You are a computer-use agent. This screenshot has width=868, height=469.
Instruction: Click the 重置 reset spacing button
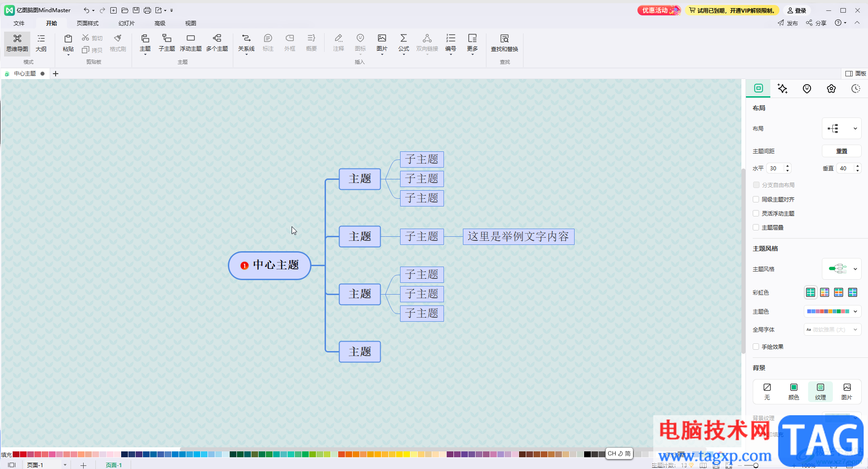(x=841, y=151)
